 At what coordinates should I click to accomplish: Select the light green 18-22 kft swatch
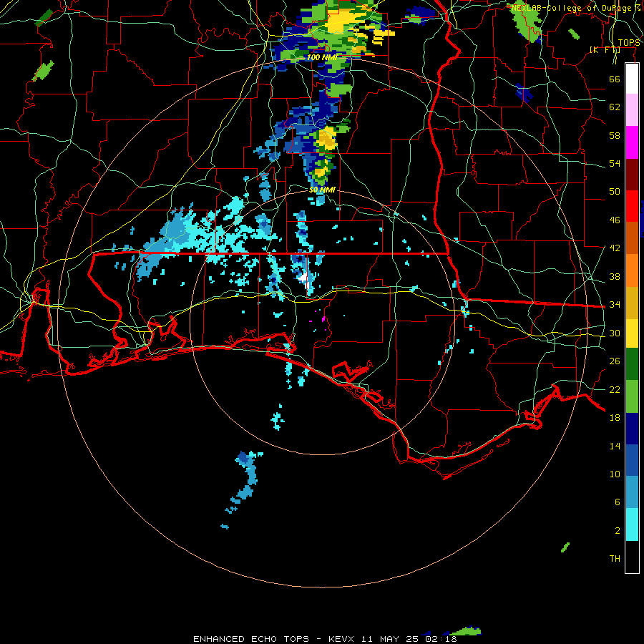point(632,396)
